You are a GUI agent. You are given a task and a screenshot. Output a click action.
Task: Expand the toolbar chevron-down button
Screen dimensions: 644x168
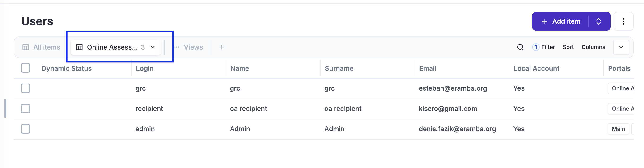click(x=621, y=47)
